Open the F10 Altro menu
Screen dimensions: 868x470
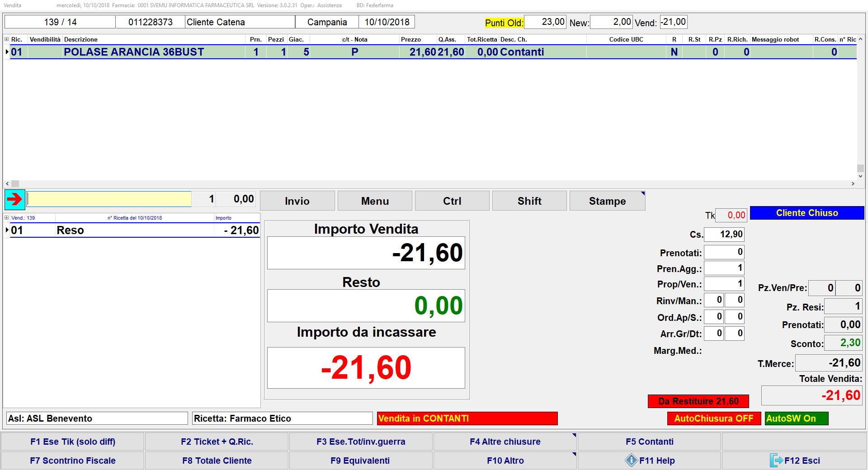pos(505,461)
